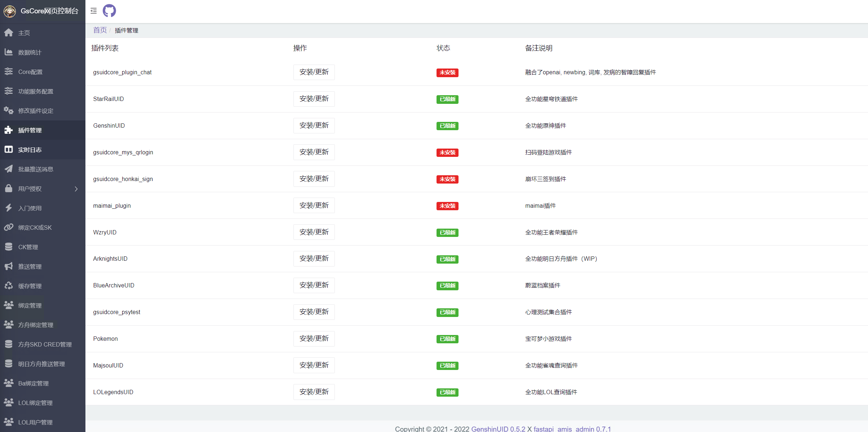Image resolution: width=868 pixels, height=432 pixels.
Task: Click the 未安装 badge for maimai_plugin
Action: pyautogui.click(x=447, y=206)
